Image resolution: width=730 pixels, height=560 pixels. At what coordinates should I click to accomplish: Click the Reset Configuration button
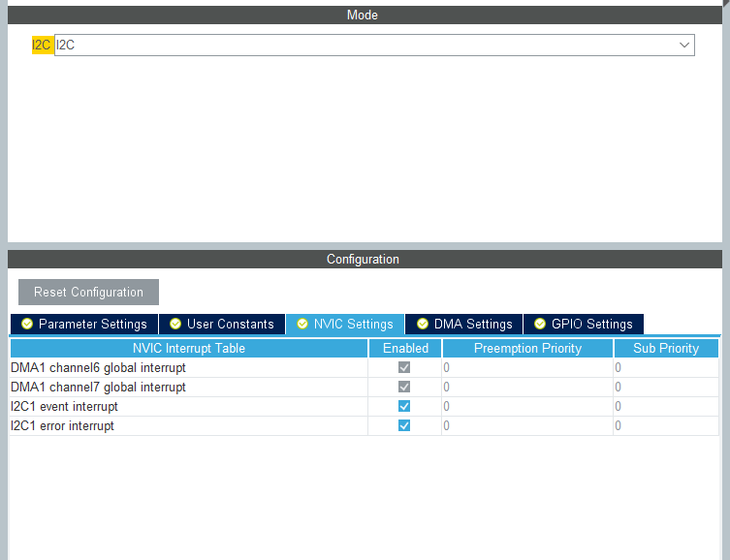click(88, 292)
